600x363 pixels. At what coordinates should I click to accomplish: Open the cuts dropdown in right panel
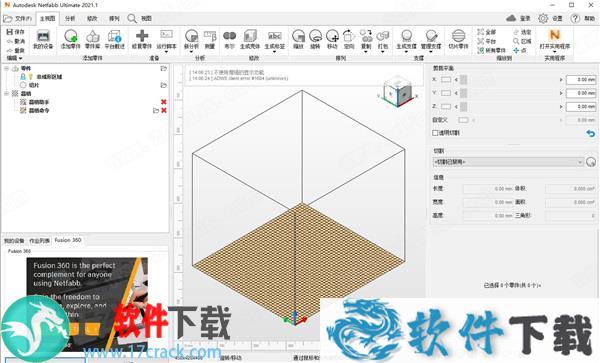508,162
